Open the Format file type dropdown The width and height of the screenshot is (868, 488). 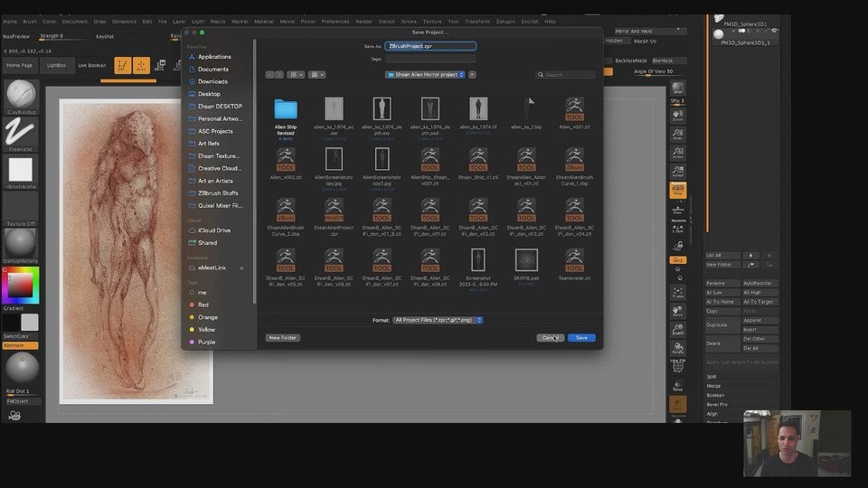[x=439, y=320]
